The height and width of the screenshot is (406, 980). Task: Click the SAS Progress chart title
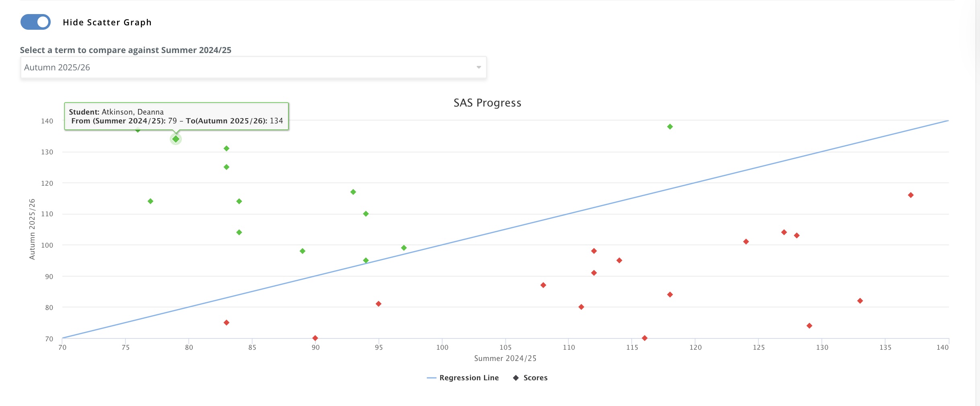(x=487, y=103)
